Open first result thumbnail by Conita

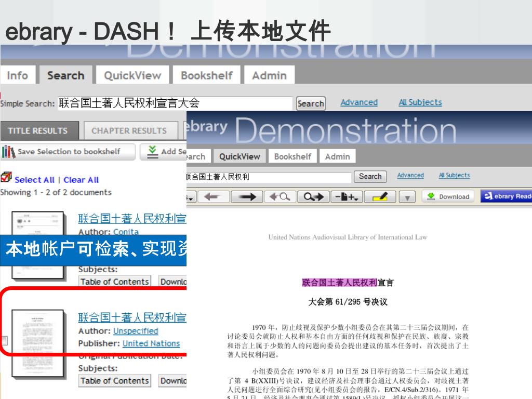[37, 223]
